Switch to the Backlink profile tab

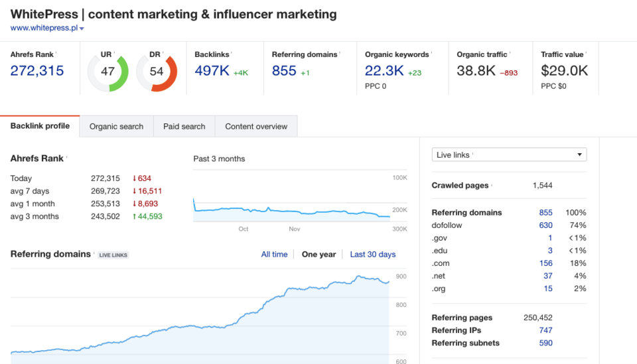(x=40, y=126)
